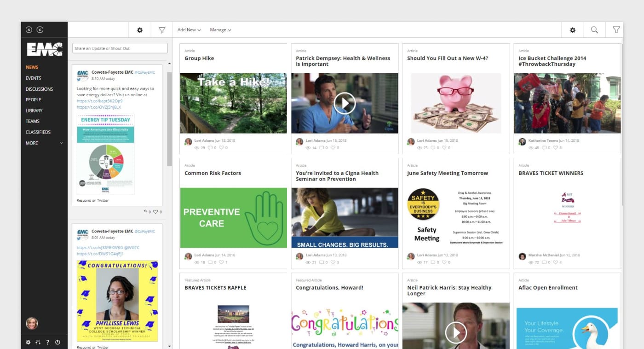Click the reply arrow under the Energy Tip tweet
The width and height of the screenshot is (644, 349).
pyautogui.click(x=146, y=212)
